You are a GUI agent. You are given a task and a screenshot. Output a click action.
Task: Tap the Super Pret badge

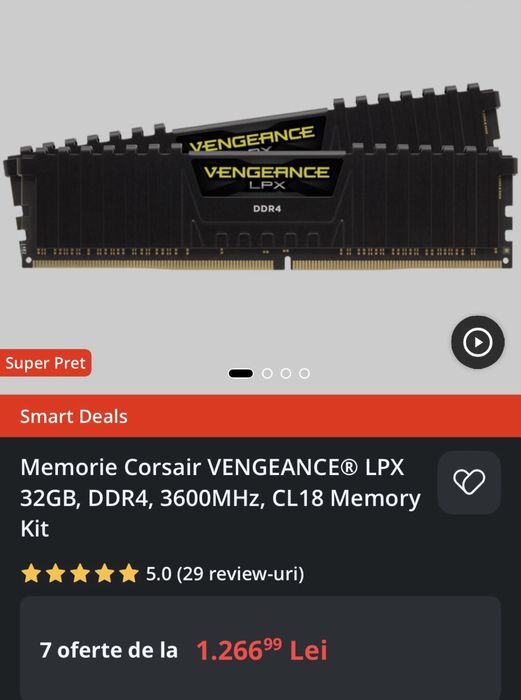pyautogui.click(x=46, y=362)
